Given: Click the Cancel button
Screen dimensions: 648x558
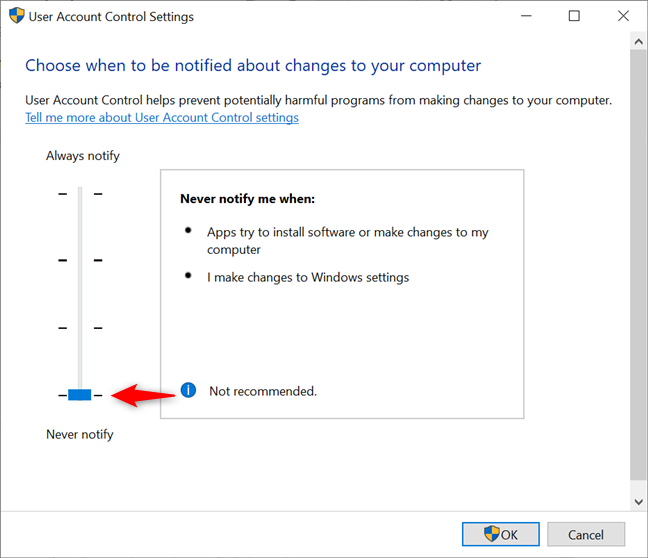Looking at the screenshot, I should 586,534.
